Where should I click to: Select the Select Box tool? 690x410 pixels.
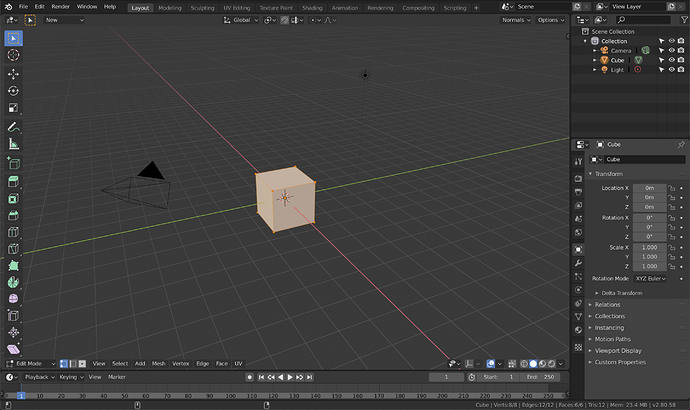click(14, 38)
